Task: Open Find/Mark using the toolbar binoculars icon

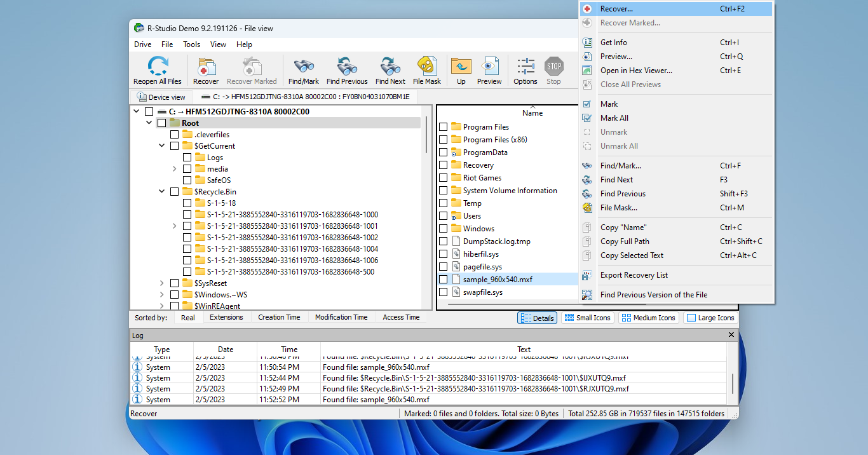Action: coord(304,66)
